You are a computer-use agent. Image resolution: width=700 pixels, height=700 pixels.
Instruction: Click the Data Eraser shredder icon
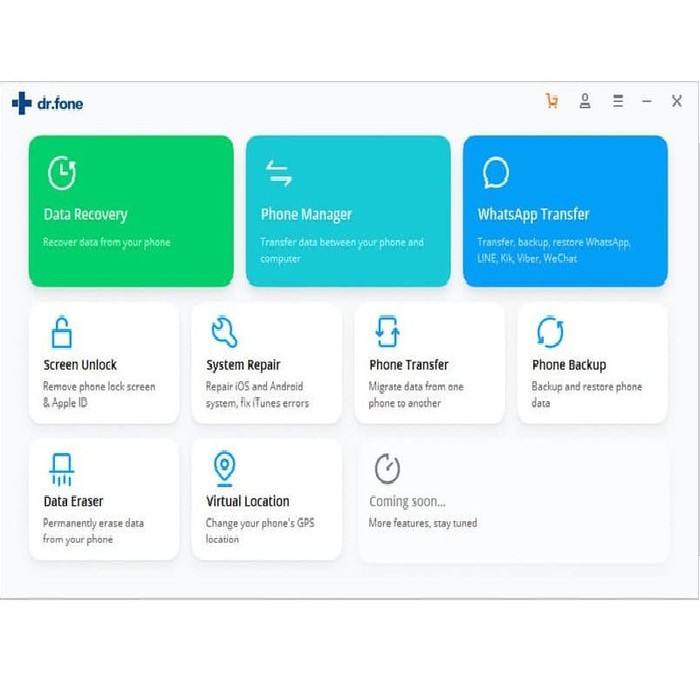click(62, 468)
